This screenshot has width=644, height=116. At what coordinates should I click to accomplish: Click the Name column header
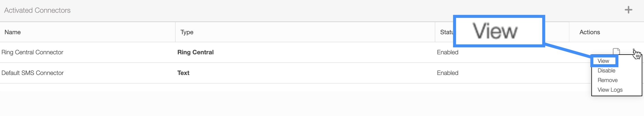click(x=13, y=32)
